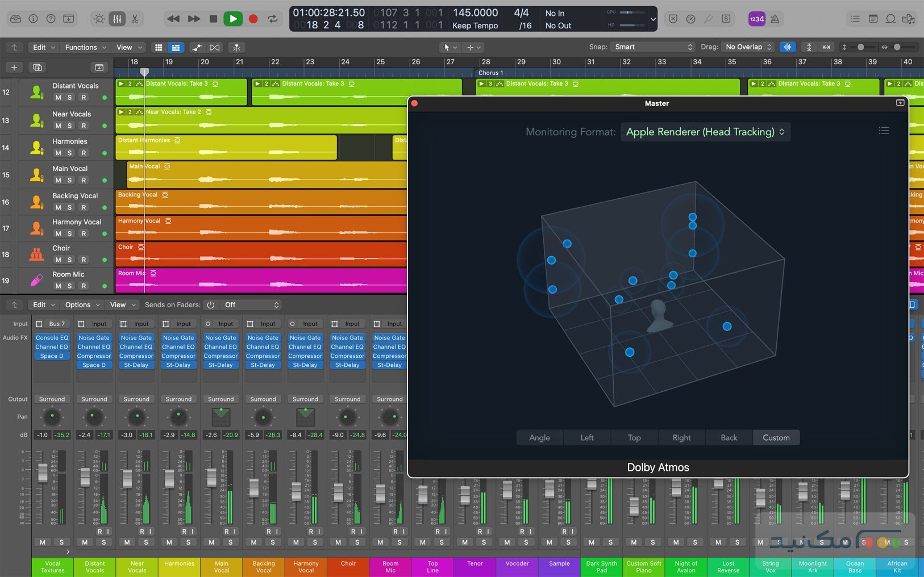
Task: Open the Monitoring Format dropdown in the Master window
Action: pyautogui.click(x=705, y=131)
